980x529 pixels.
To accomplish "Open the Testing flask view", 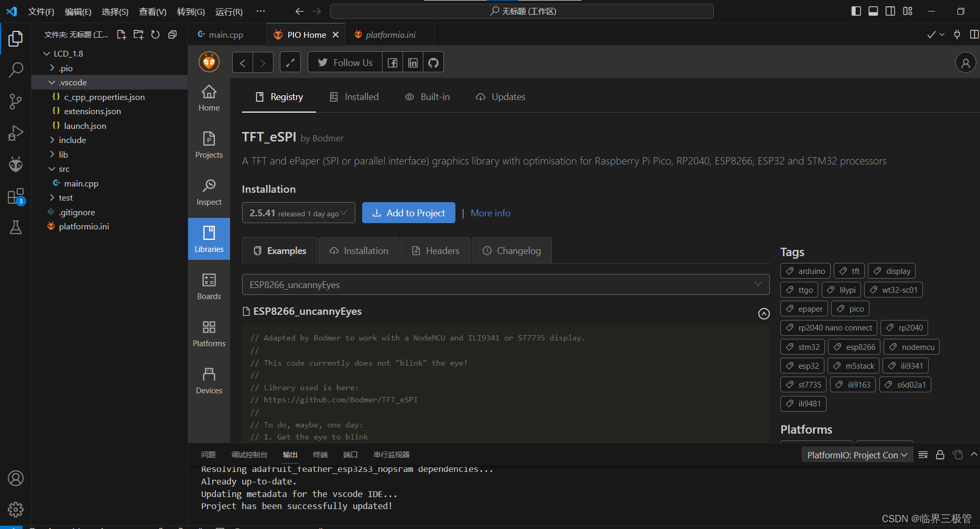I will (16, 227).
